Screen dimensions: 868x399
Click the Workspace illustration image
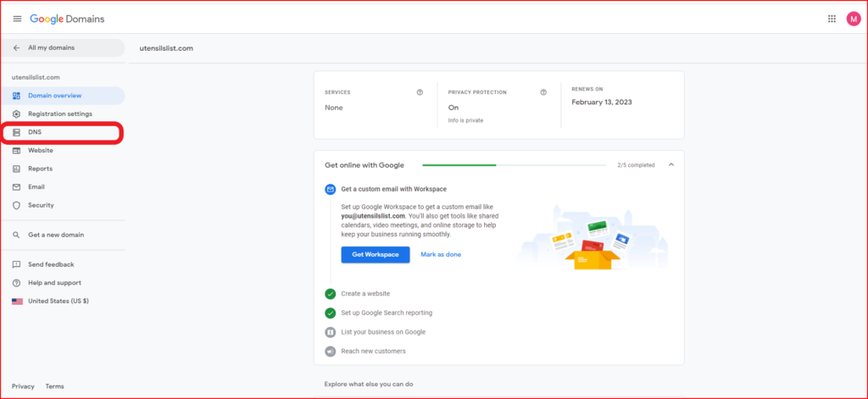[593, 238]
